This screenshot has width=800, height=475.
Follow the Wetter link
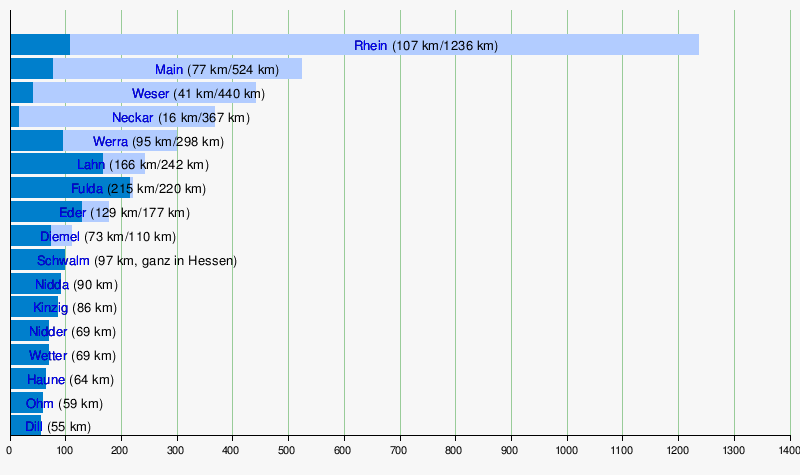(48, 356)
